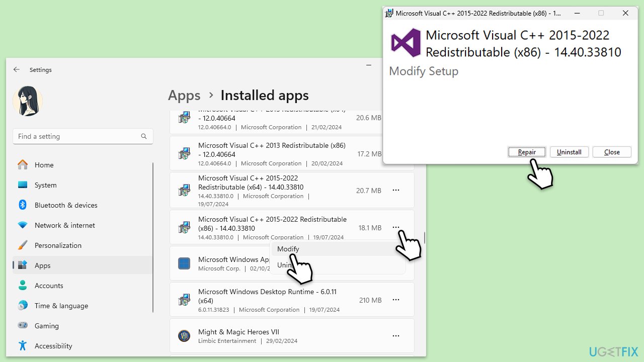The image size is (644, 362).
Task: Click the Personalization paintbrush icon
Action: tap(23, 245)
